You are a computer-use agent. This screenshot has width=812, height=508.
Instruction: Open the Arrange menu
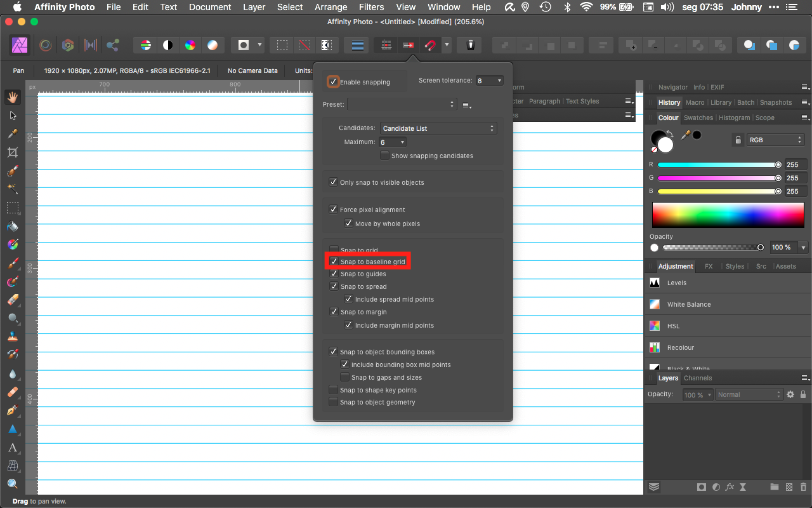(331, 7)
